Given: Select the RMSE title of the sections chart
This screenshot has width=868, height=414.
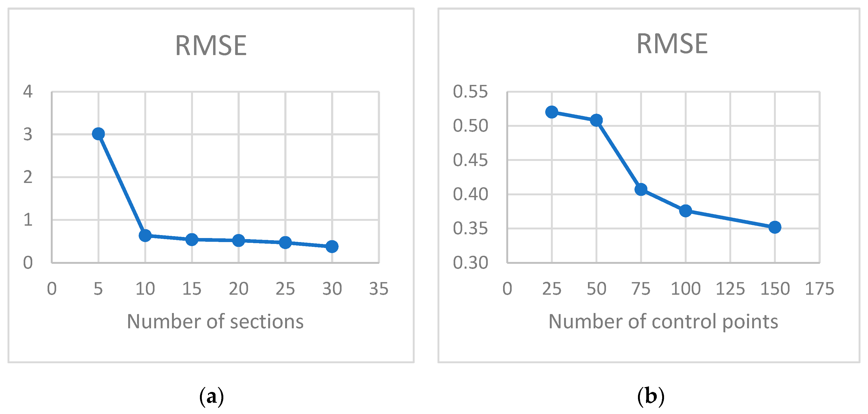Looking at the screenshot, I should click(211, 45).
